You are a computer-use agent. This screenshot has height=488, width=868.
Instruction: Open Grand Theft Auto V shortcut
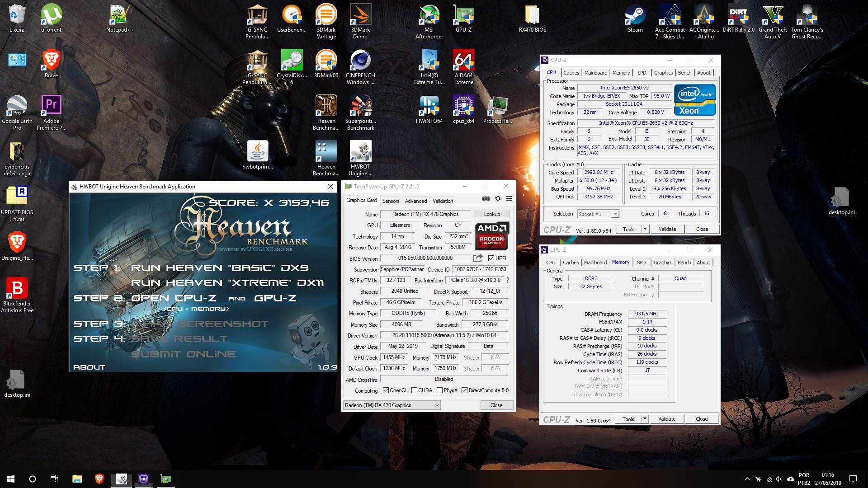coord(773,22)
